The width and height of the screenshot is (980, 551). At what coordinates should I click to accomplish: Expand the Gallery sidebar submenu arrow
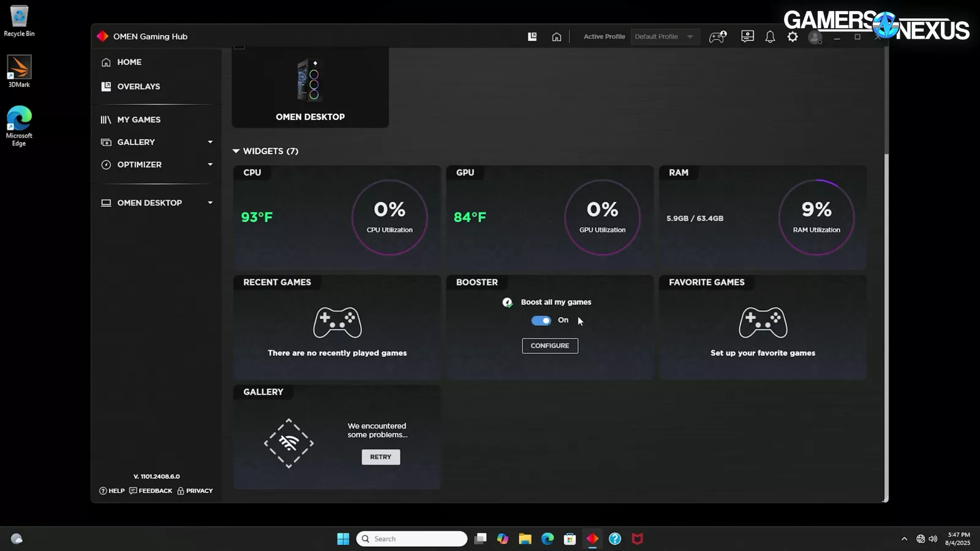coord(210,142)
